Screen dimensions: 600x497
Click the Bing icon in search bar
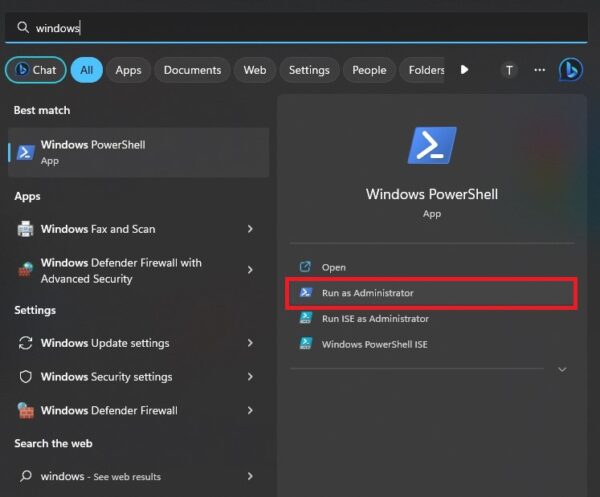click(570, 70)
